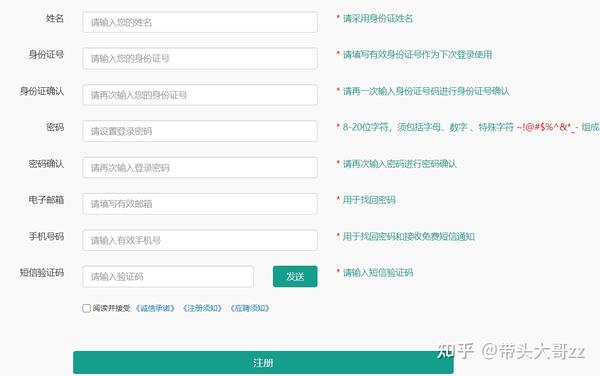
Task: Click the 知乎 @带头大哥zz watermark
Action: coord(511,351)
